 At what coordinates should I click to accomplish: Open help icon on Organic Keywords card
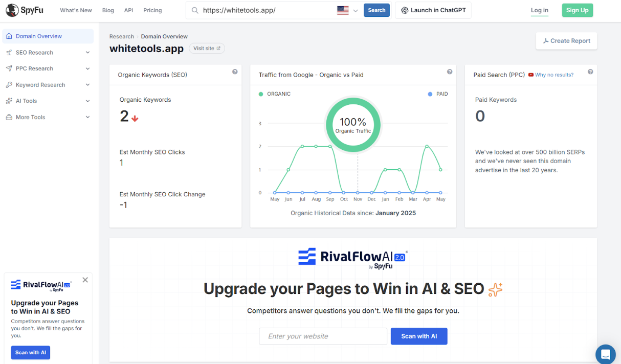(x=235, y=72)
